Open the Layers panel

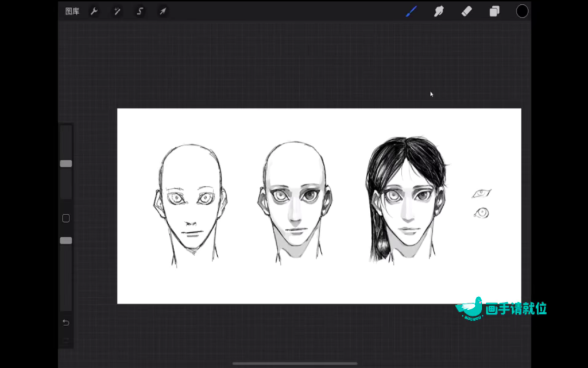click(494, 11)
